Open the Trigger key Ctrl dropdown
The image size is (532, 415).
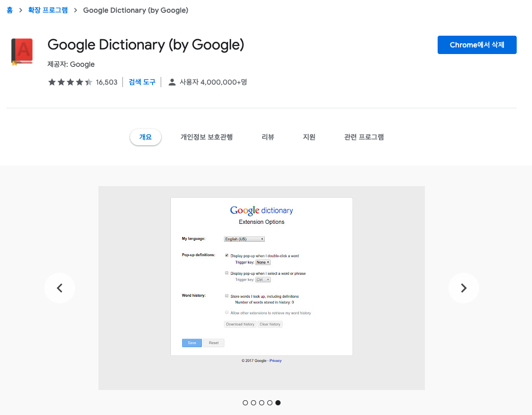263,280
